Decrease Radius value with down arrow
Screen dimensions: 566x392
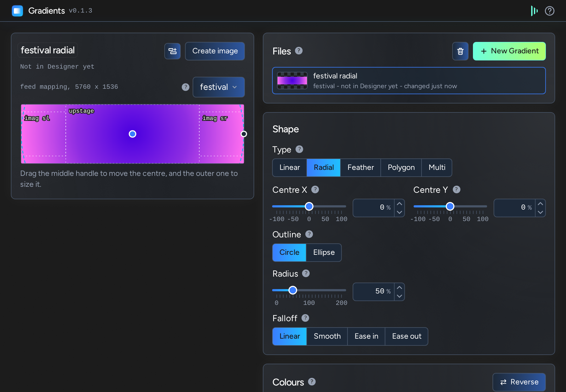pos(399,296)
